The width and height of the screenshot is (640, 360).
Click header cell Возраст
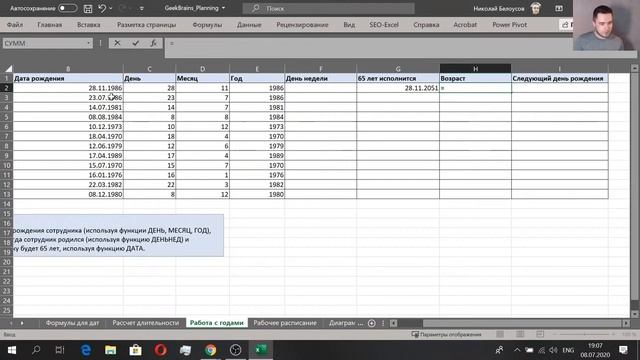[x=476, y=78]
